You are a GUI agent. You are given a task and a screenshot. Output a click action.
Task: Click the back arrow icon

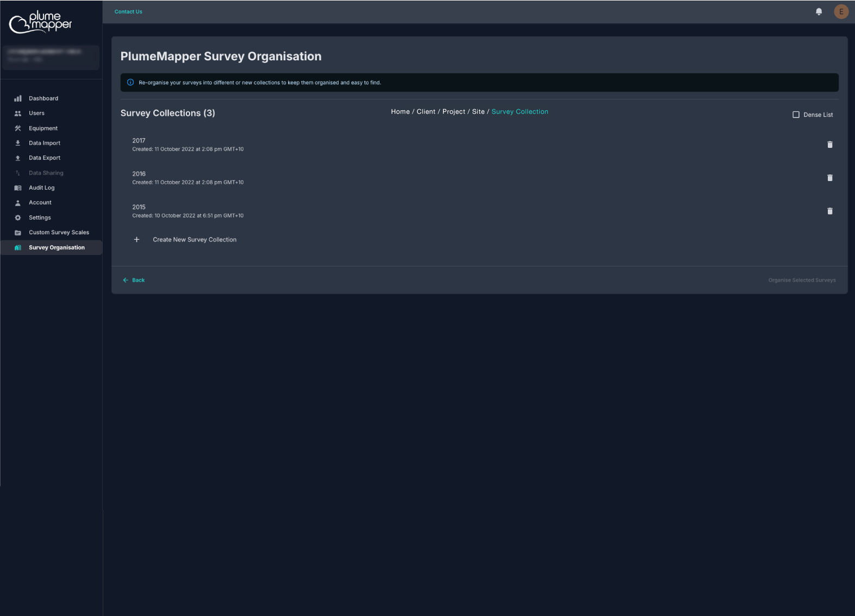point(126,280)
